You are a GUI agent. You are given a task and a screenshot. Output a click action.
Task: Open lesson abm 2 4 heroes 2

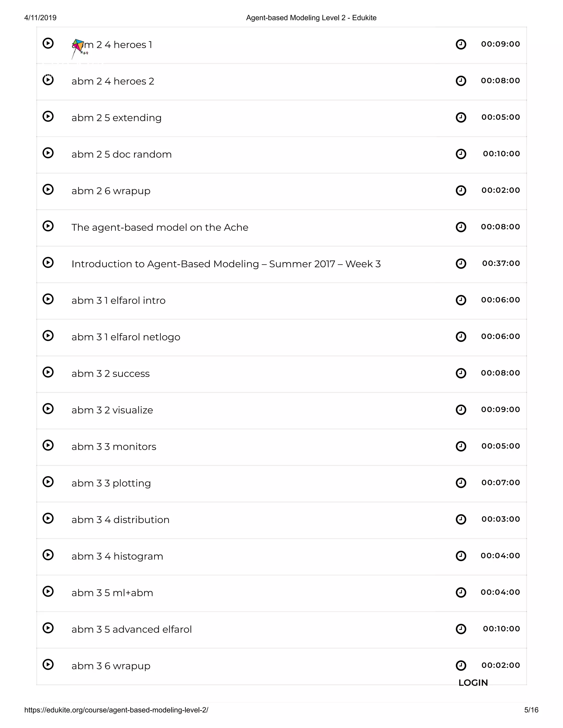click(x=113, y=81)
